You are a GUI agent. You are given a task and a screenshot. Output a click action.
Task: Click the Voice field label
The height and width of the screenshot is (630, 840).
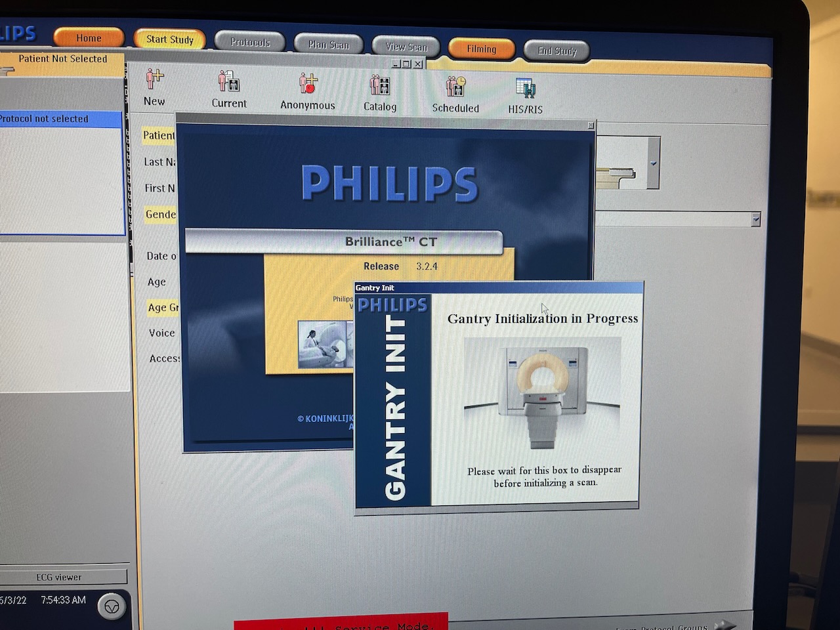(x=161, y=333)
